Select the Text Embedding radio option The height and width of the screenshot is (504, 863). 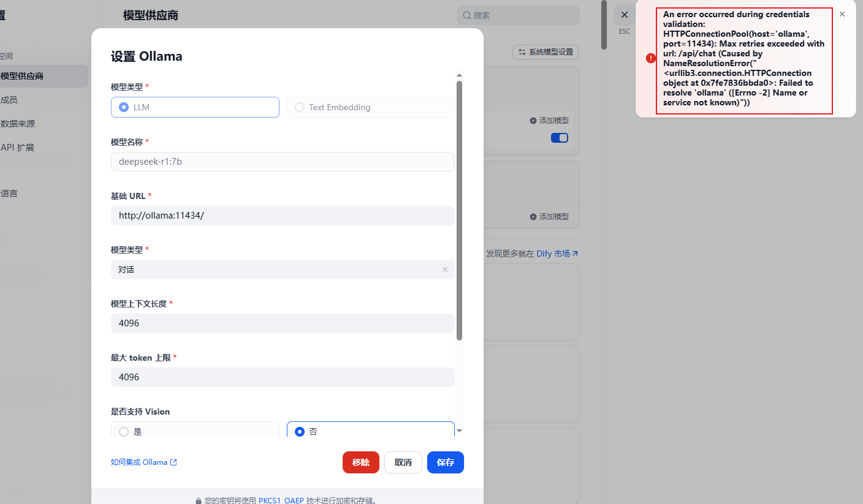tap(371, 107)
